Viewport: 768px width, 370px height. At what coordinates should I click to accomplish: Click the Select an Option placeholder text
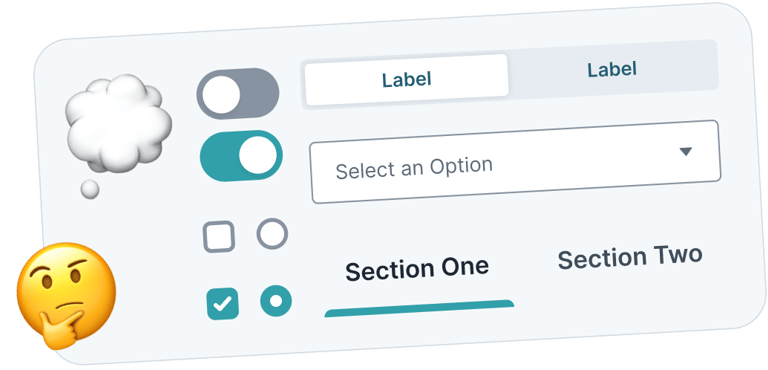click(414, 168)
